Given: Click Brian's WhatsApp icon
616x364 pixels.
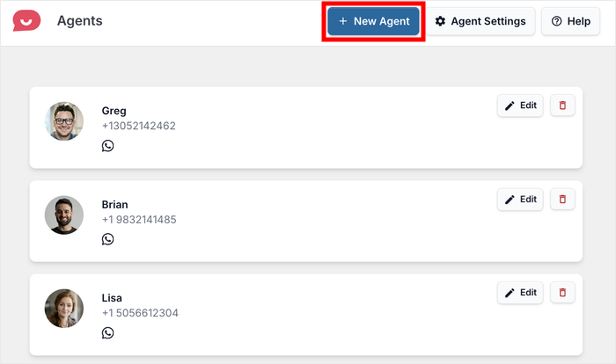Looking at the screenshot, I should tap(107, 238).
